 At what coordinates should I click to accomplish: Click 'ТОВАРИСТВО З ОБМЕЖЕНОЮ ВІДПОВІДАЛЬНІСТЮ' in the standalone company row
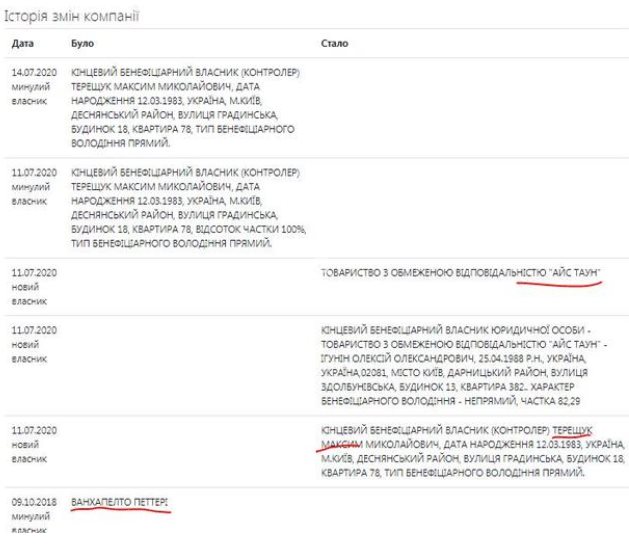point(418,271)
